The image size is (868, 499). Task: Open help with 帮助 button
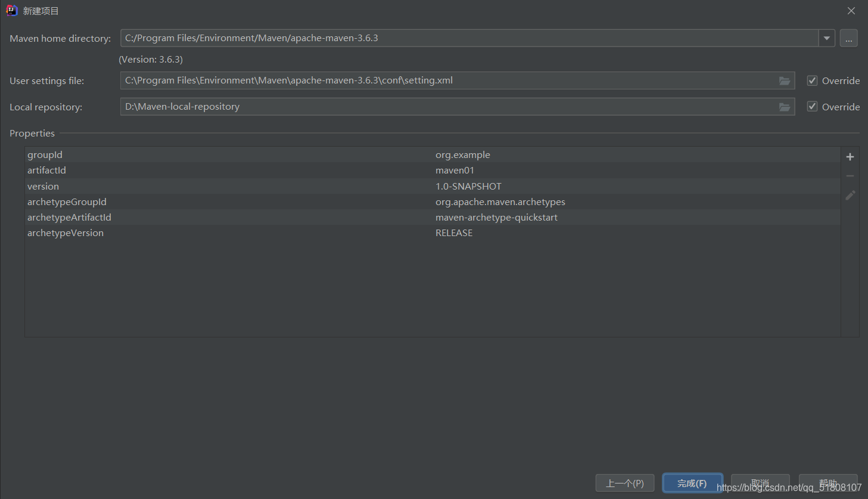(828, 482)
